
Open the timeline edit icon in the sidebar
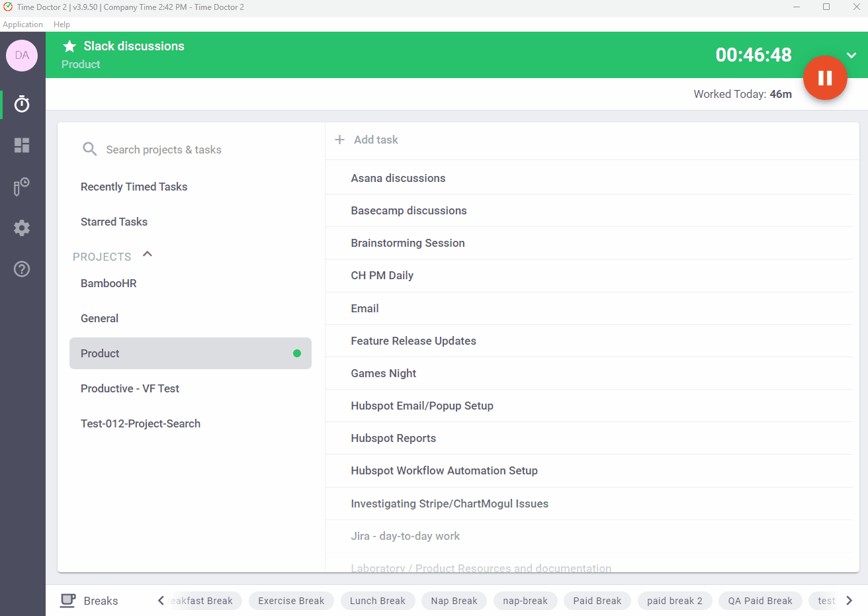22,187
